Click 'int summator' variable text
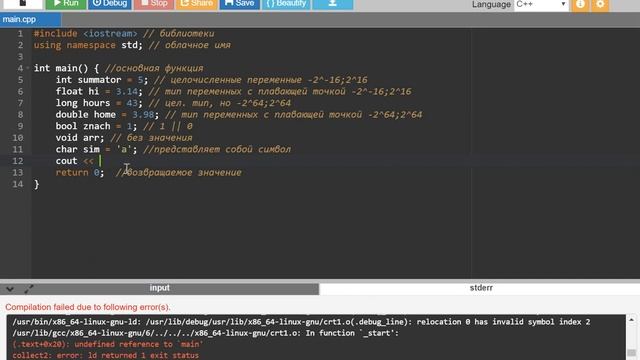 (x=88, y=80)
